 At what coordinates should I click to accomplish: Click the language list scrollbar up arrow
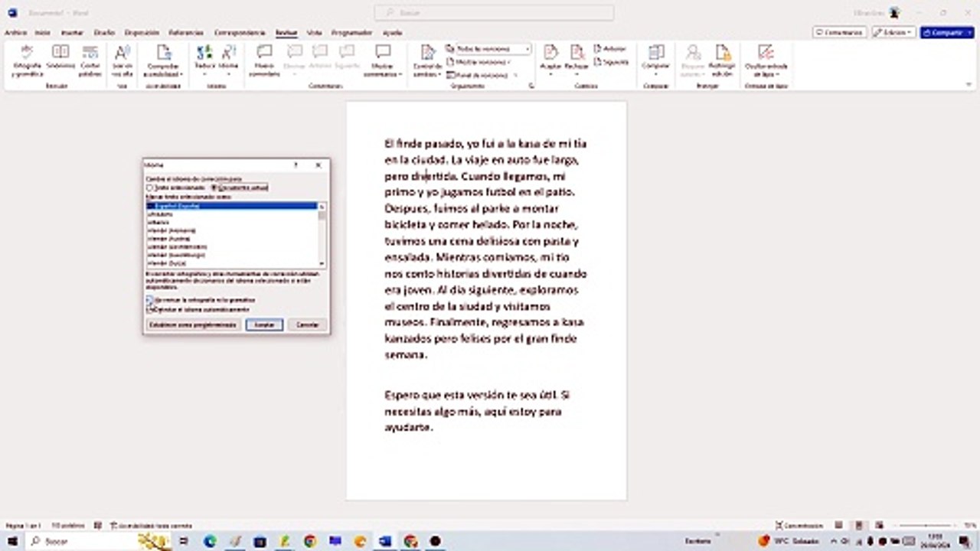point(322,207)
